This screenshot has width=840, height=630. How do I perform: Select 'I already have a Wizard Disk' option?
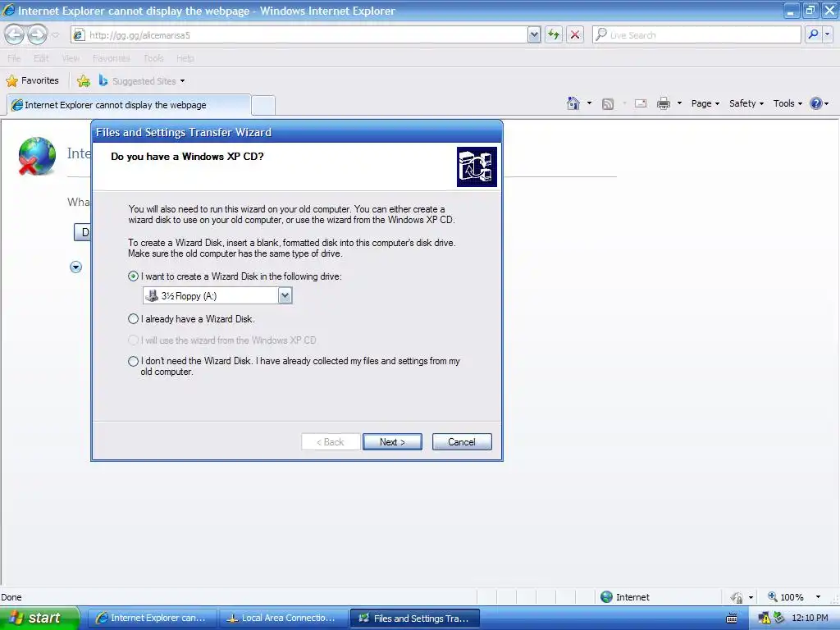click(x=133, y=319)
